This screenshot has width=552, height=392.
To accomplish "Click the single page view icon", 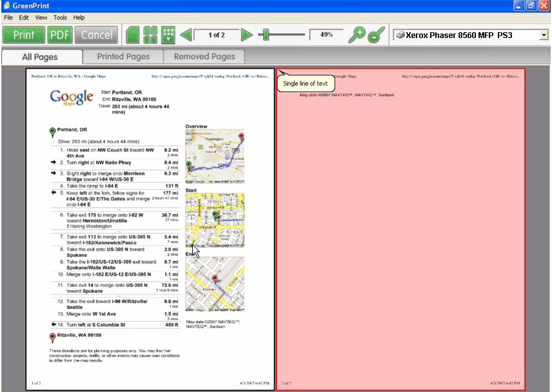I will pos(133,35).
